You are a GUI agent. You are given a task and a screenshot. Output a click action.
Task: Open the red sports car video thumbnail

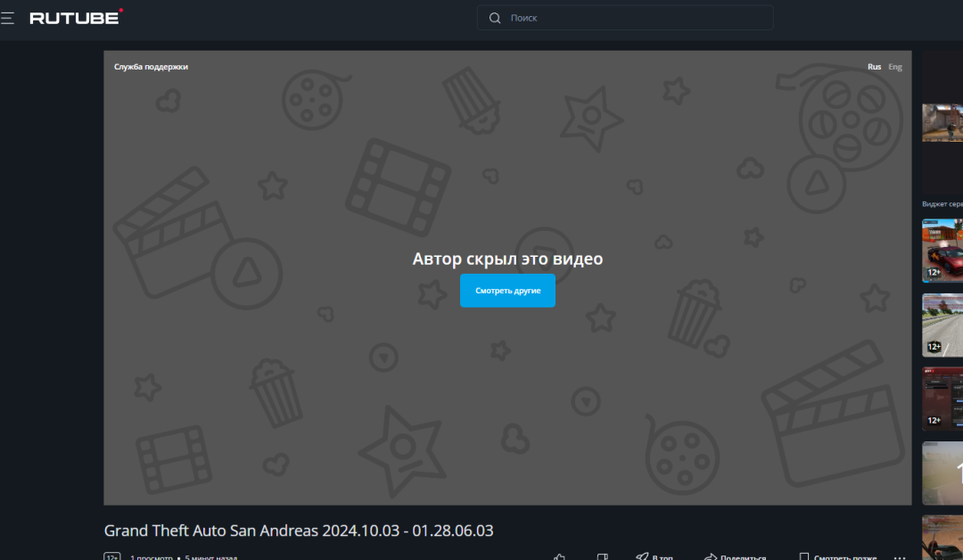[x=942, y=251]
